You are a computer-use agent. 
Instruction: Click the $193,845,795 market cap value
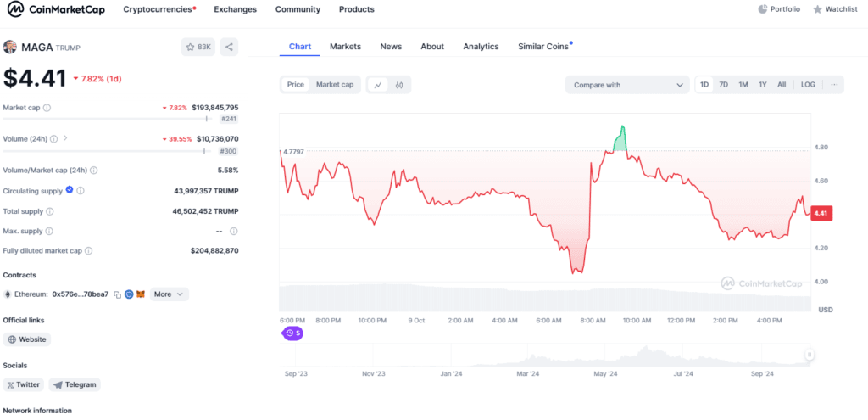215,108
